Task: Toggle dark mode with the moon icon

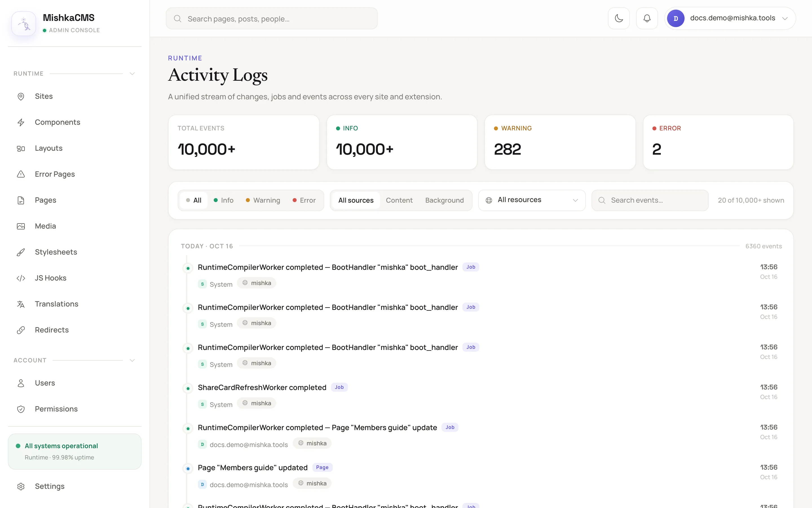Action: coord(619,18)
